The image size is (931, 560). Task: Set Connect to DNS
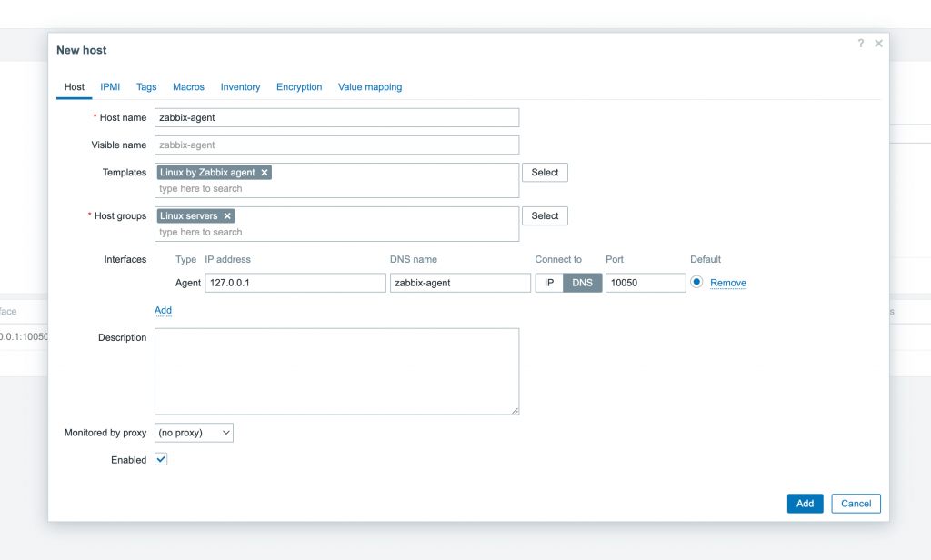pos(583,283)
